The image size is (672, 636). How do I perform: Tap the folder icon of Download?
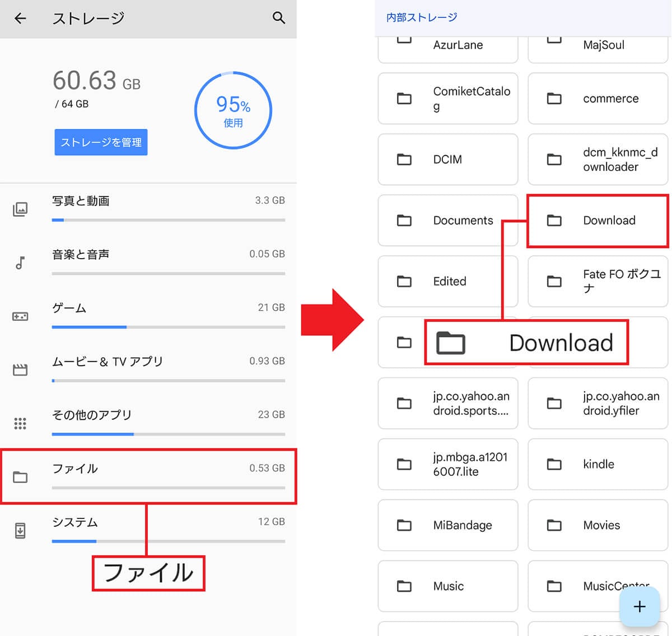pos(554,221)
